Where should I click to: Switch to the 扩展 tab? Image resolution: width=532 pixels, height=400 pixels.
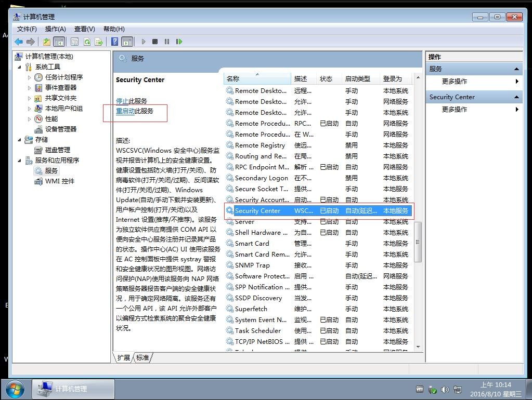(123, 357)
